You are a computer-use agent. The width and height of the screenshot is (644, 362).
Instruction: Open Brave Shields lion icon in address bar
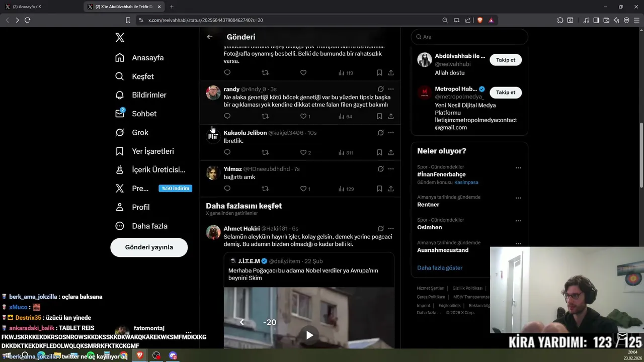(x=480, y=20)
